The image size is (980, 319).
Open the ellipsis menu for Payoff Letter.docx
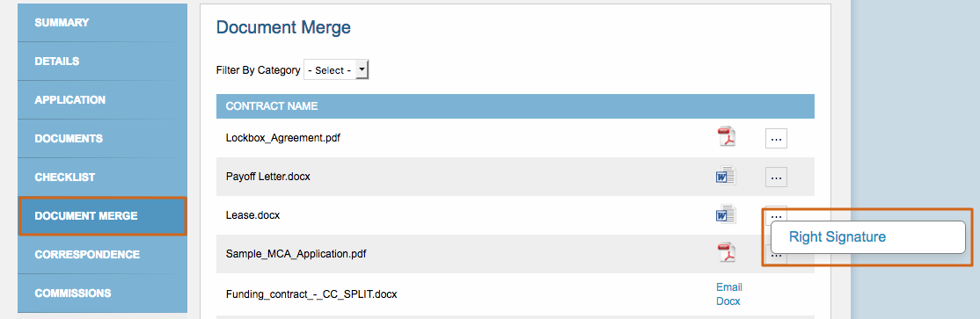point(776,178)
